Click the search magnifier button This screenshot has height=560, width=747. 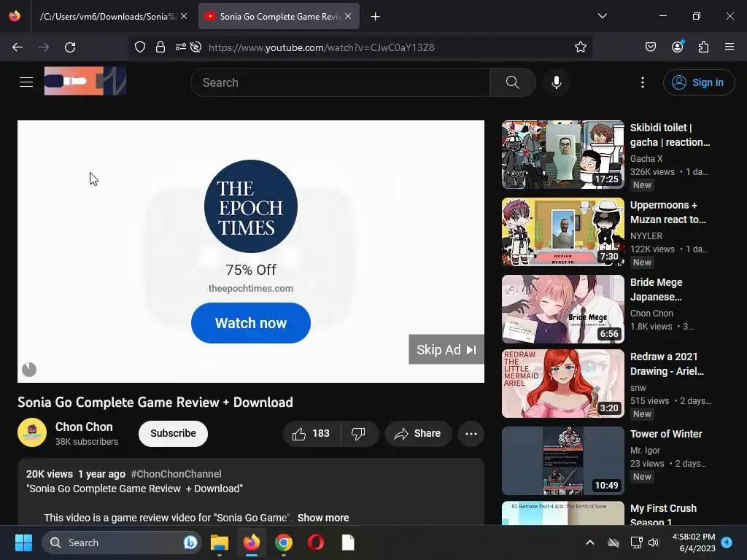coord(513,82)
